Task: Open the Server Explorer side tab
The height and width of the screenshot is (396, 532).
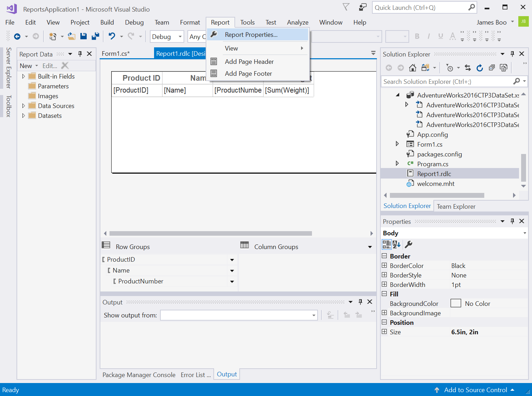Action: click(x=9, y=68)
